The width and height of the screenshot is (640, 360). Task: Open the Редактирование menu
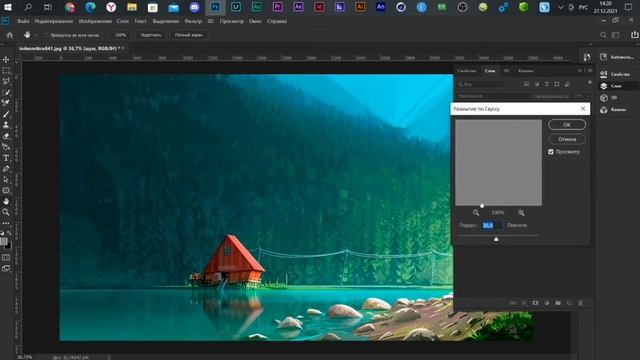coord(53,21)
